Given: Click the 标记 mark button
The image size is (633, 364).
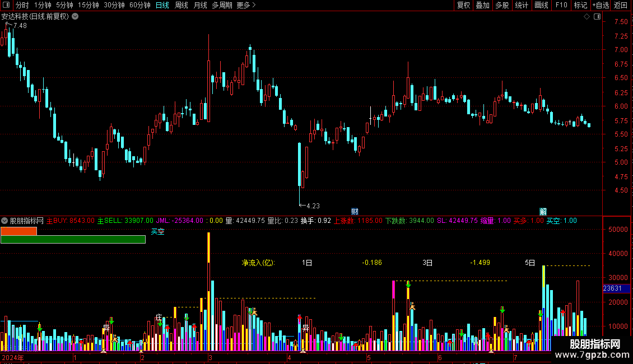Looking at the screenshot, I should click(580, 5).
